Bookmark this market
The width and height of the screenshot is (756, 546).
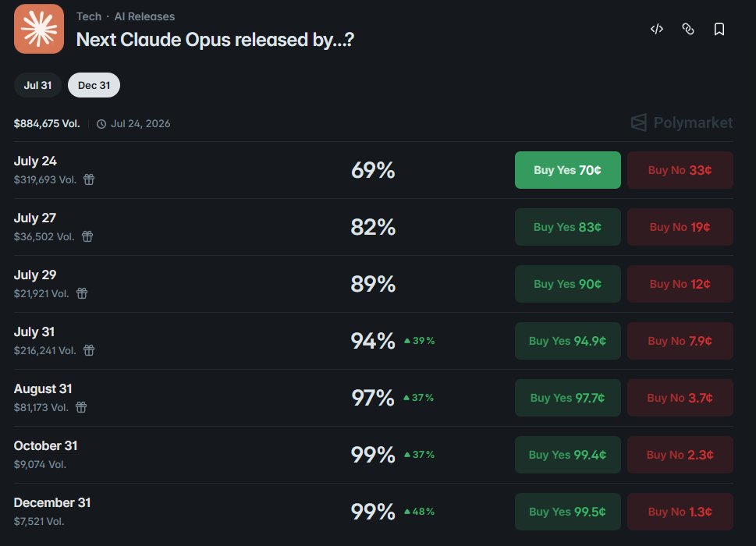[719, 30]
